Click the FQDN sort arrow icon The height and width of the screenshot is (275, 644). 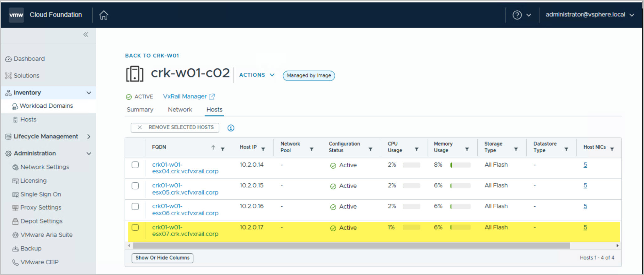coord(213,148)
